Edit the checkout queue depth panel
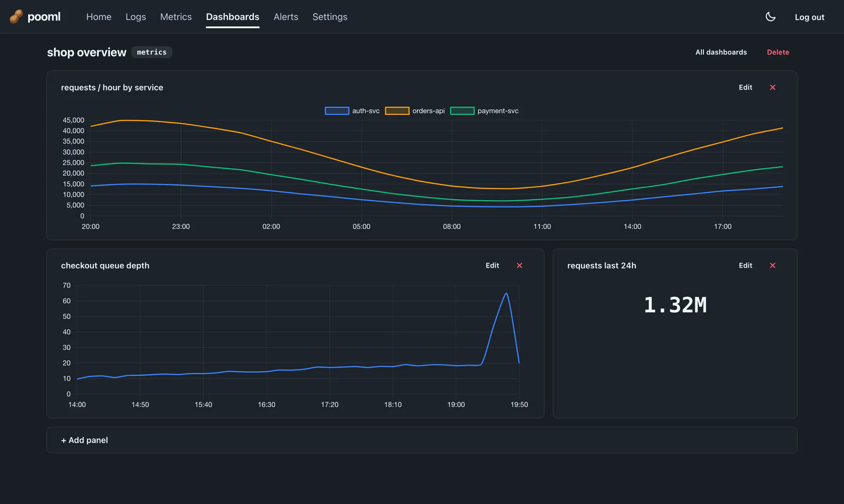The width and height of the screenshot is (844, 504). point(492,265)
